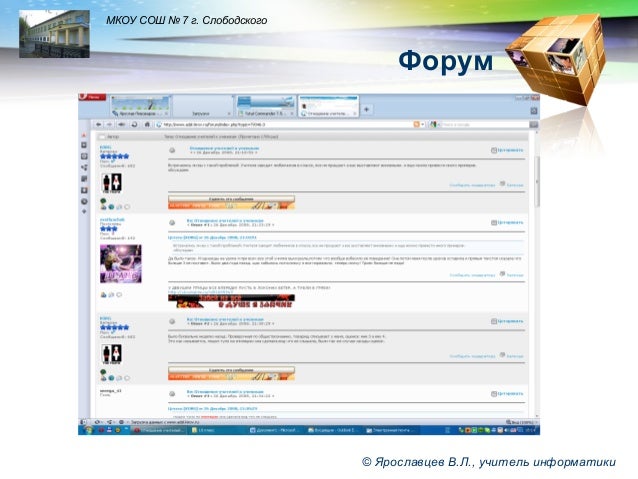Open the third sidebar panel icon
The height and width of the screenshot is (479, 638).
[x=84, y=156]
